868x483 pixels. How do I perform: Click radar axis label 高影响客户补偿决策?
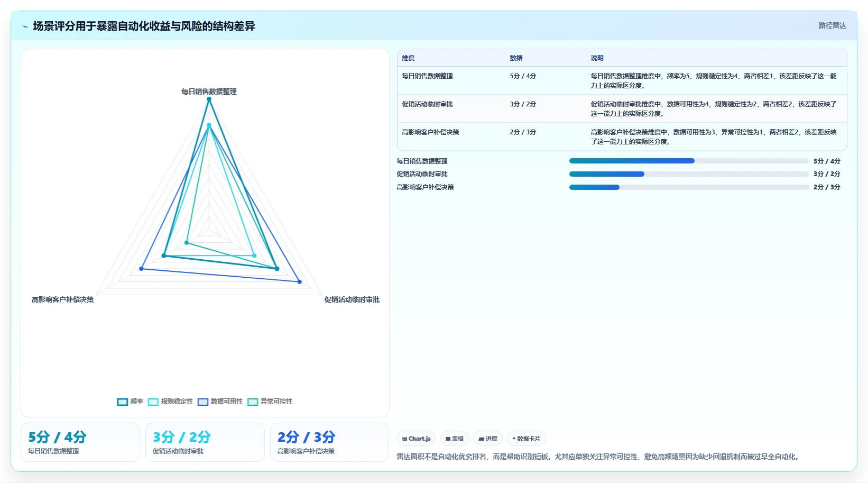[62, 299]
